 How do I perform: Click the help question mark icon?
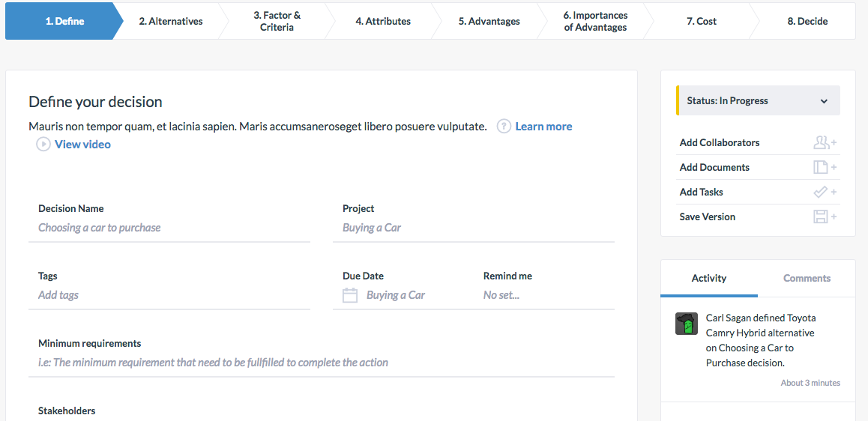pyautogui.click(x=503, y=126)
